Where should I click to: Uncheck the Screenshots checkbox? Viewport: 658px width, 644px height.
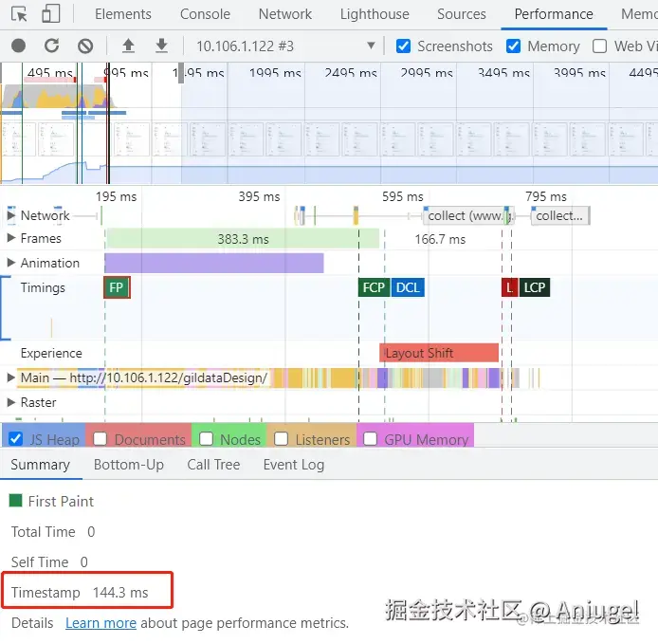pyautogui.click(x=403, y=46)
